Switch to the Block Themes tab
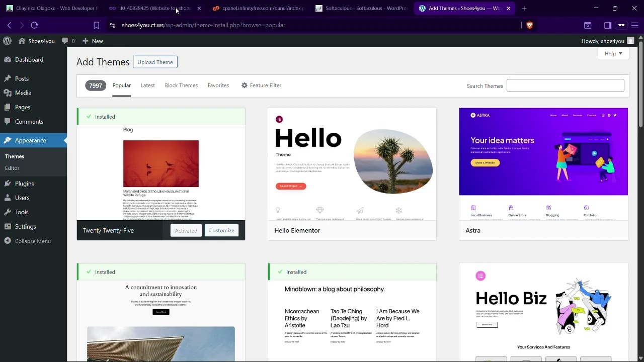The image size is (644, 362). [x=181, y=85]
